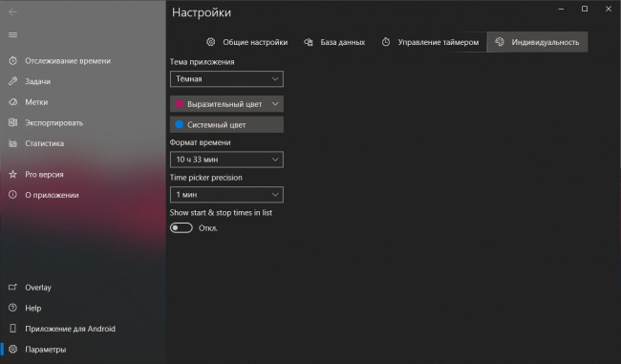Click the phone icon for Android app
Viewport: 621px width, 364px height.
pos(12,329)
